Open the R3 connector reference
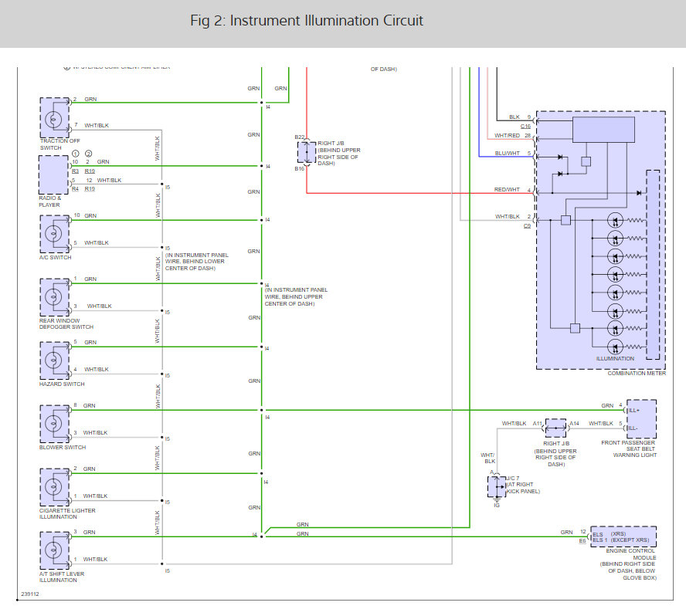This screenshot has width=686, height=616. [x=75, y=171]
